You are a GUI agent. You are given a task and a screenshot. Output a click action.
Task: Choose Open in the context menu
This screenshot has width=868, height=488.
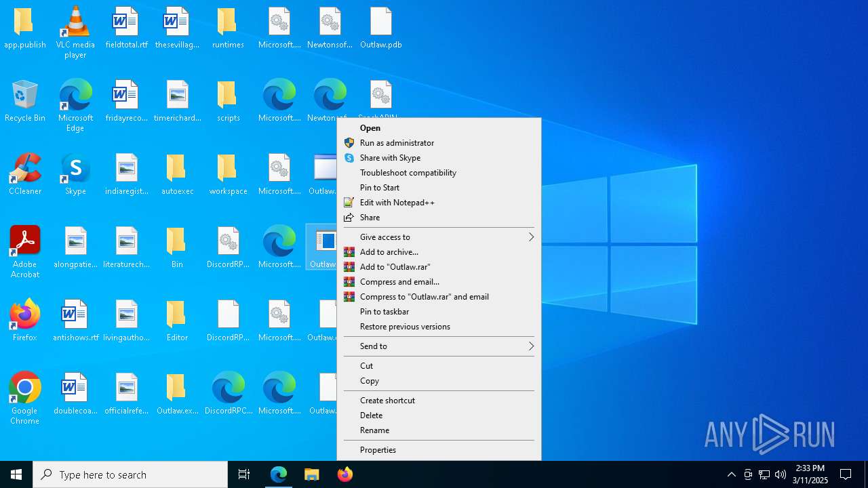(439, 128)
